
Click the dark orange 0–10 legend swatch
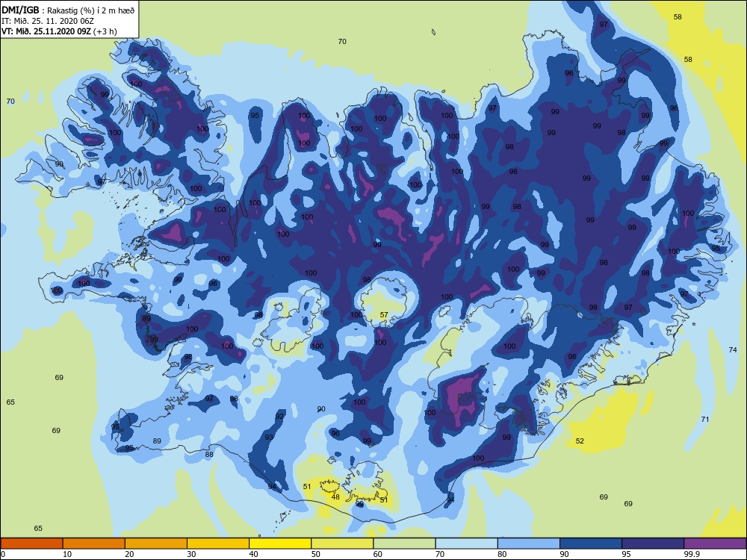coord(31,544)
